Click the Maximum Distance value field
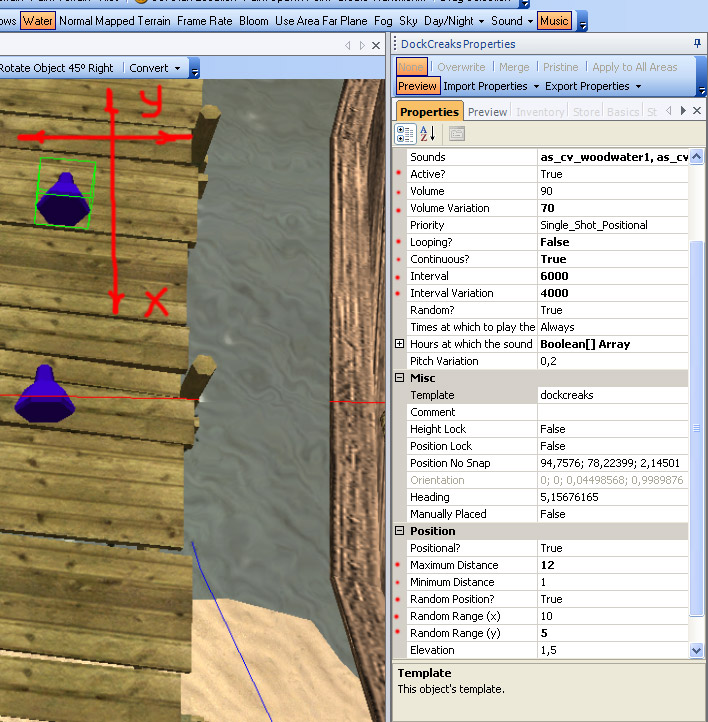This screenshot has width=708, height=722. 612,565
